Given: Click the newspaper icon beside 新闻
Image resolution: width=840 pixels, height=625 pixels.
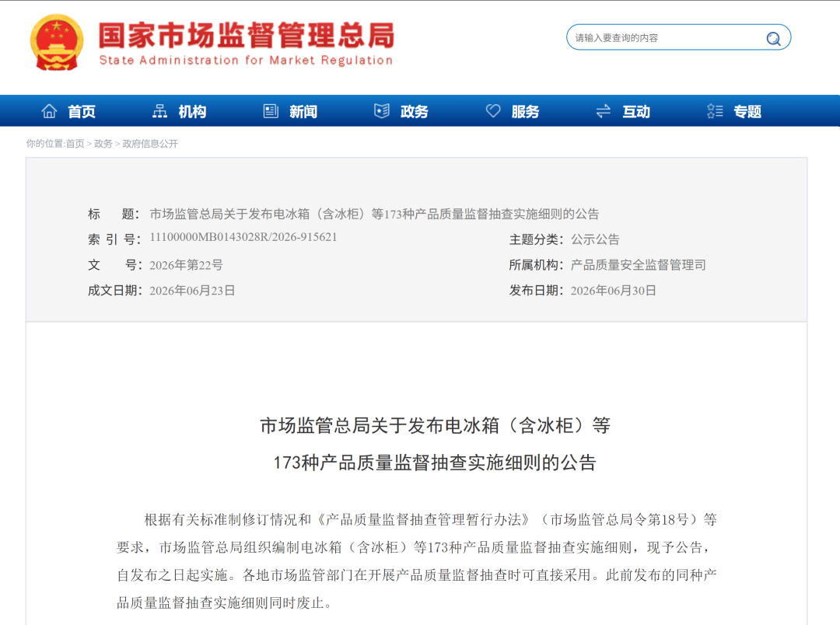Looking at the screenshot, I should pos(271,111).
